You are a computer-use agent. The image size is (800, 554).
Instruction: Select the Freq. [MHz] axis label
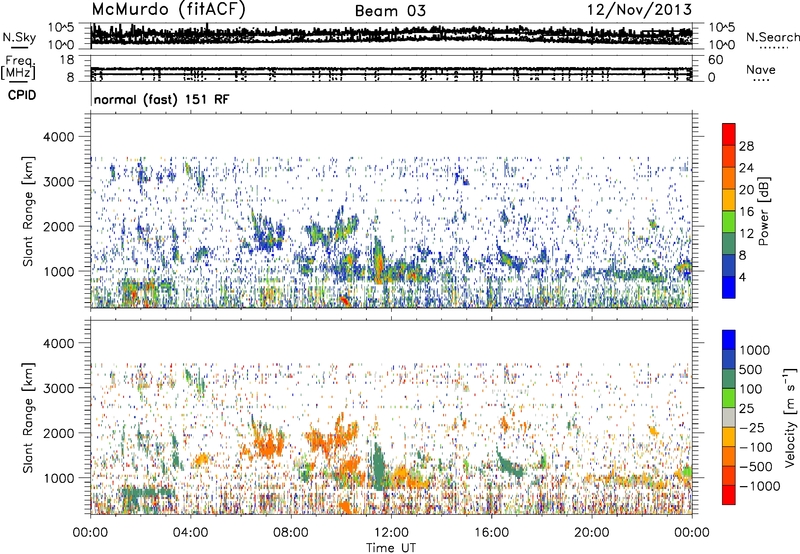coord(18,68)
